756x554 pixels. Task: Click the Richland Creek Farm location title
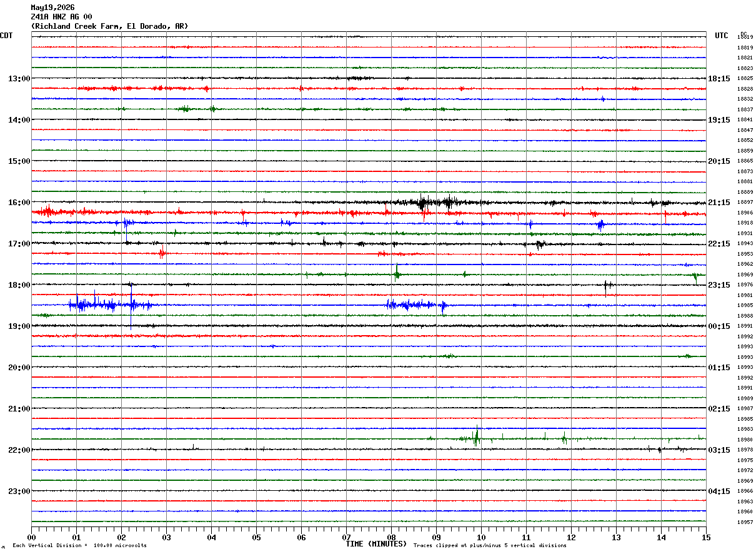pos(109,26)
